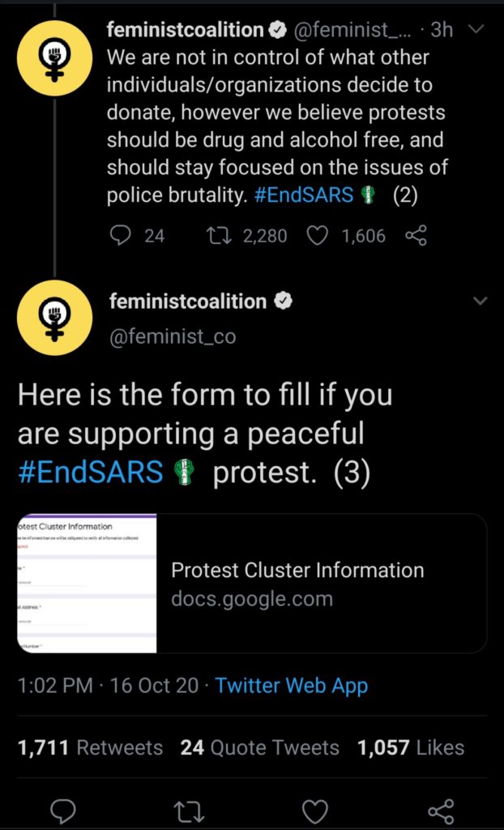Open #EndSARS hashtag in main tweet
This screenshot has height=830, width=504.
[90, 473]
